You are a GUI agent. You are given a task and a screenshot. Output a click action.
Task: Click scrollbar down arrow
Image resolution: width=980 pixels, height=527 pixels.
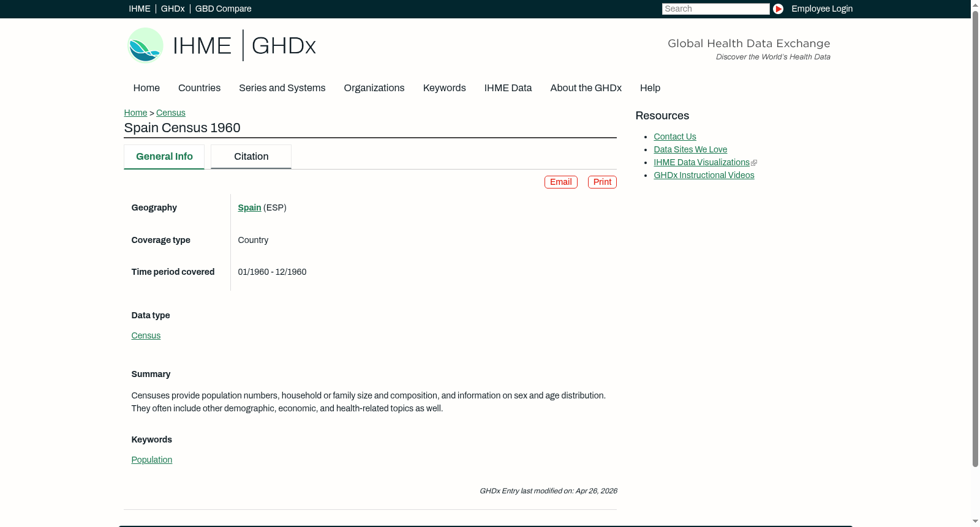point(975,522)
